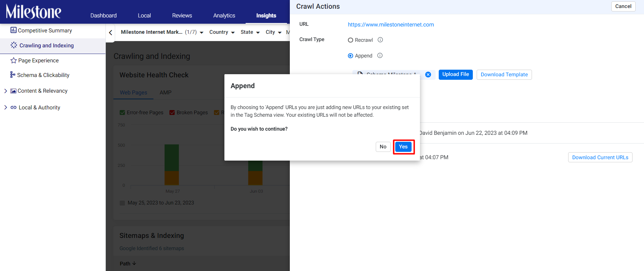The image size is (644, 271).
Task: Select the Recrawl radio button
Action: pyautogui.click(x=350, y=40)
